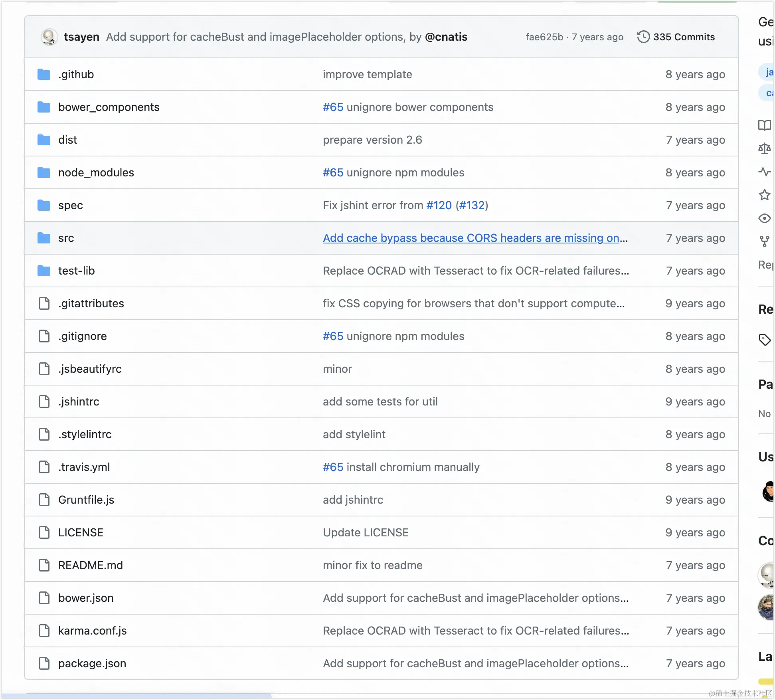This screenshot has height=700, width=775.
Task: Open the bower_components folder
Action: (109, 107)
